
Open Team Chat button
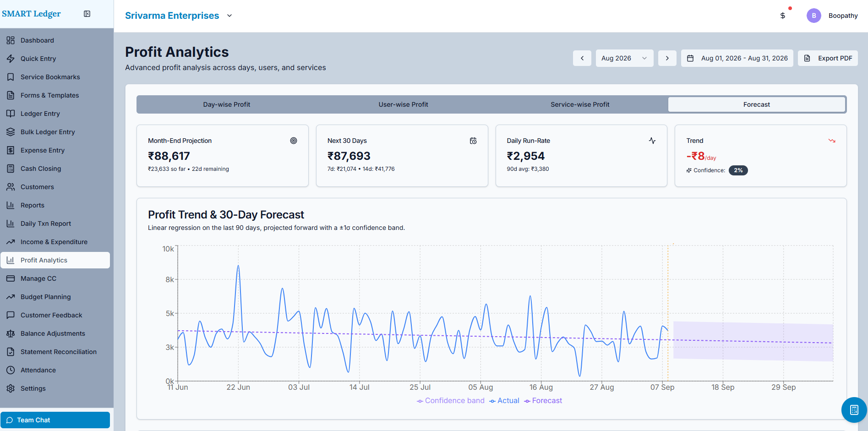point(55,420)
